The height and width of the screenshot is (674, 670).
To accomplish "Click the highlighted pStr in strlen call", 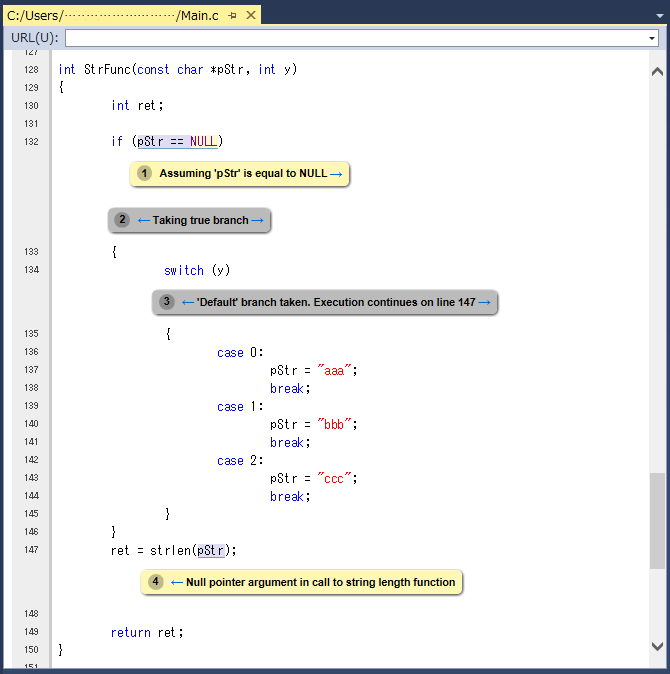I will tap(211, 550).
